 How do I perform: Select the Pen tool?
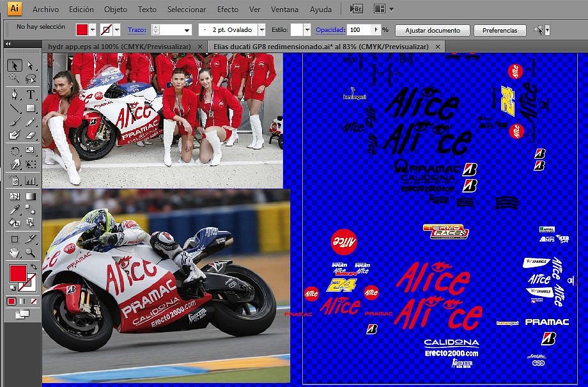[x=14, y=94]
